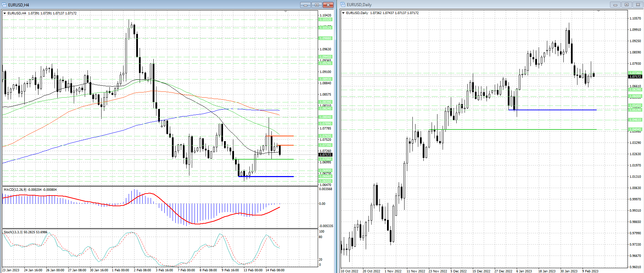The height and width of the screenshot is (273, 644).
Task: Click the chart shift marker in Daily chart
Action: (x=598, y=11)
